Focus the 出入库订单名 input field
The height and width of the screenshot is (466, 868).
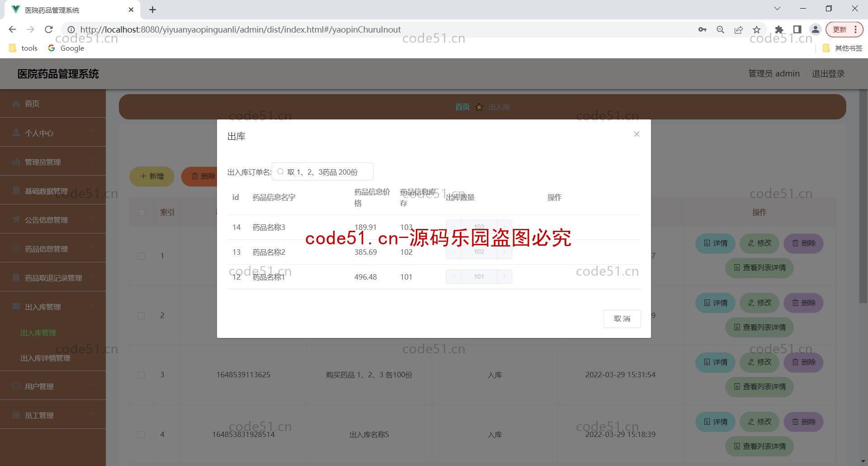(322, 172)
